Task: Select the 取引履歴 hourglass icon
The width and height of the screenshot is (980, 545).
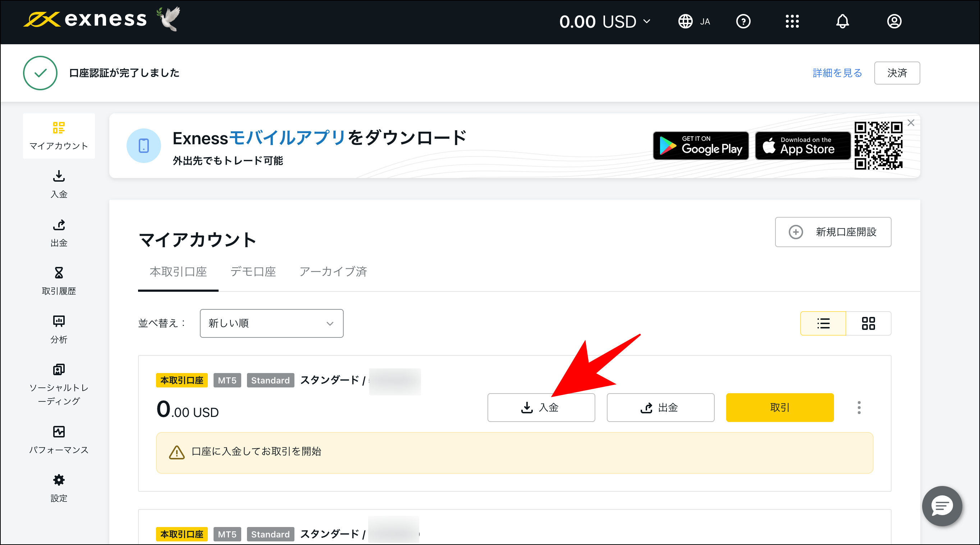Action: click(59, 273)
